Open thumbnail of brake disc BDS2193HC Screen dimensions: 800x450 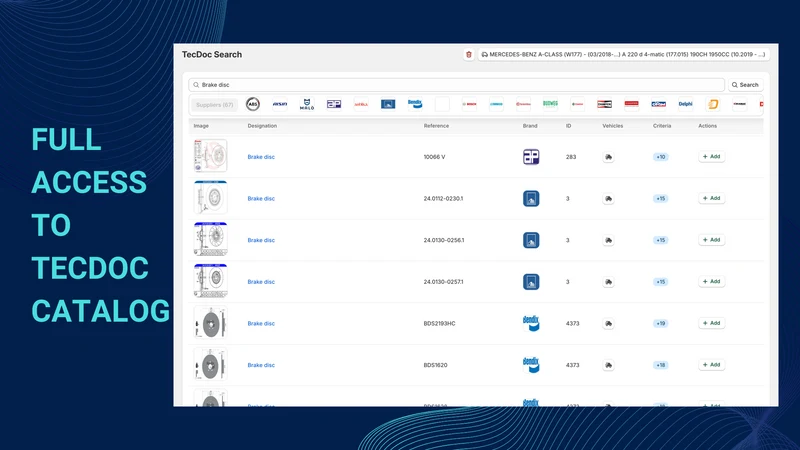pyautogui.click(x=210, y=323)
